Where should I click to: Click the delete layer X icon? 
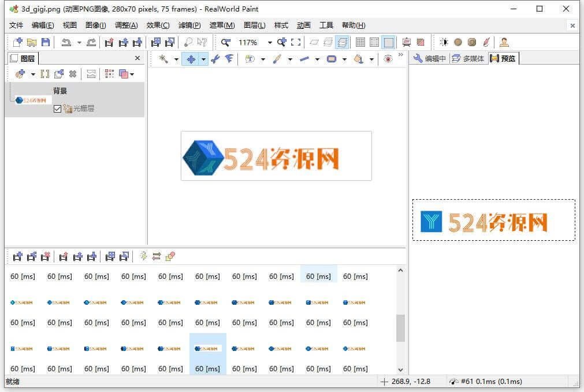coord(73,74)
